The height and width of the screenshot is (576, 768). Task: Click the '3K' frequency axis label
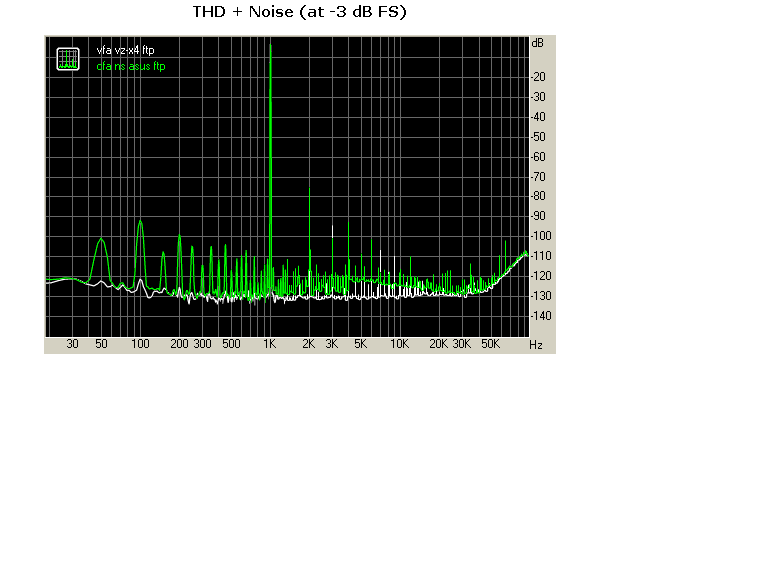click(x=332, y=344)
